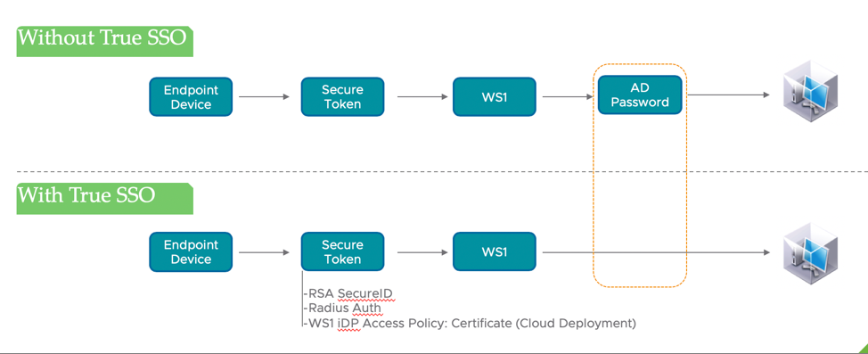Image resolution: width=868 pixels, height=354 pixels.
Task: Click arrow from WS1 to AD Password
Action: [568, 97]
